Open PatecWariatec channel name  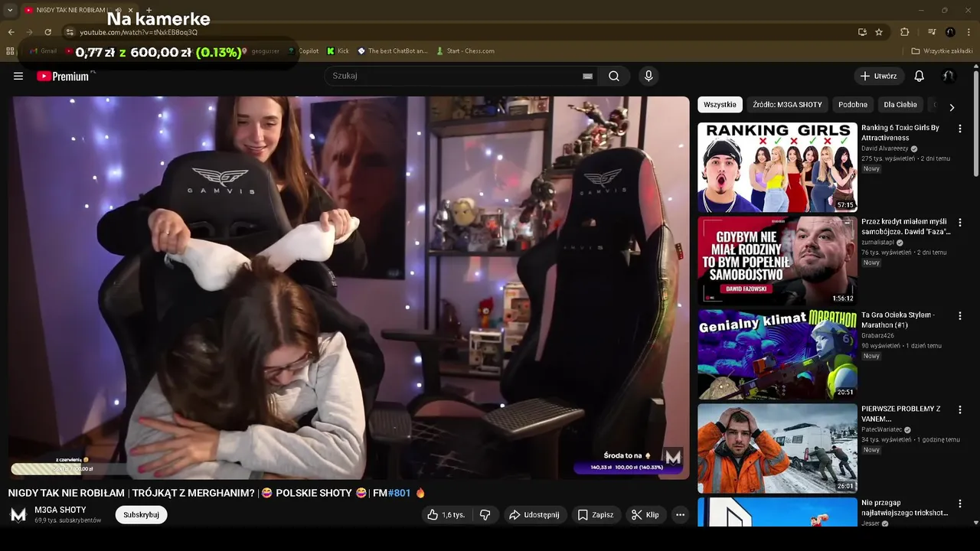(x=882, y=429)
